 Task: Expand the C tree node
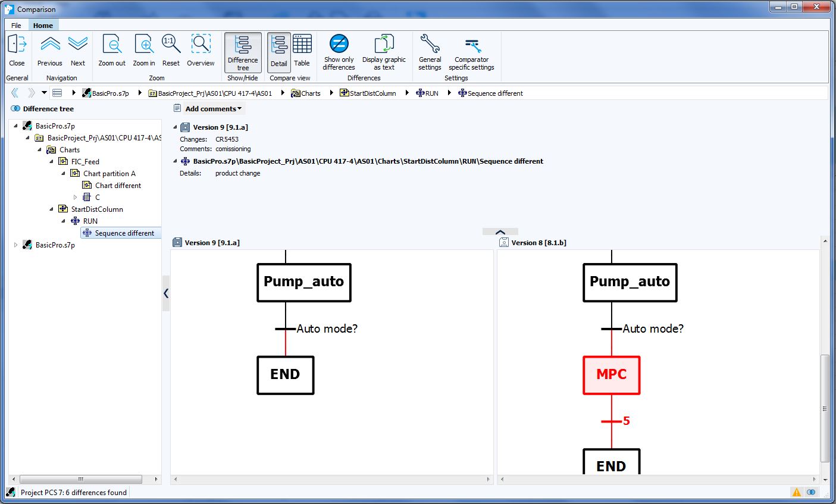pyautogui.click(x=76, y=197)
